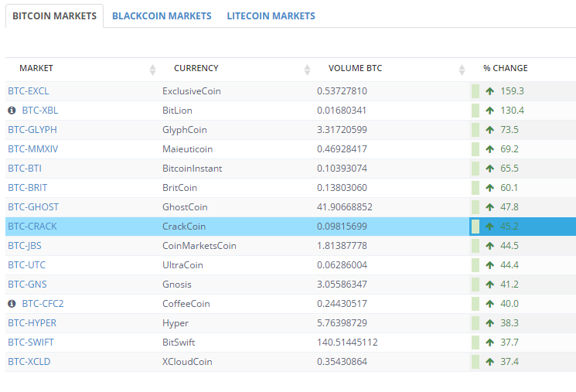The image size is (576, 392).
Task: Click the green up arrow next to 69.2
Action: 489,149
